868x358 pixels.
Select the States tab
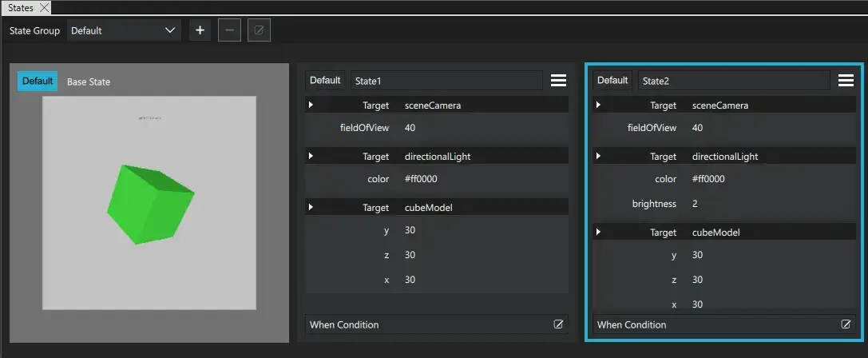pos(21,7)
